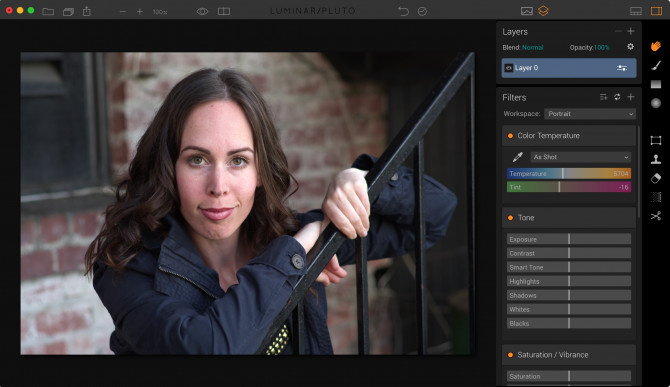670x387 pixels.
Task: Select the Transform tool
Action: click(656, 140)
